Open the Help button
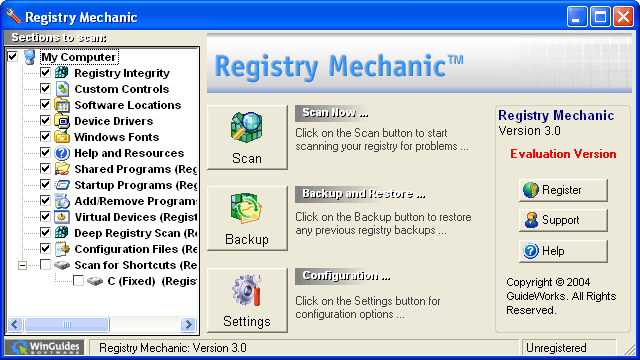Viewport: 640px width, 360px height. [563, 251]
